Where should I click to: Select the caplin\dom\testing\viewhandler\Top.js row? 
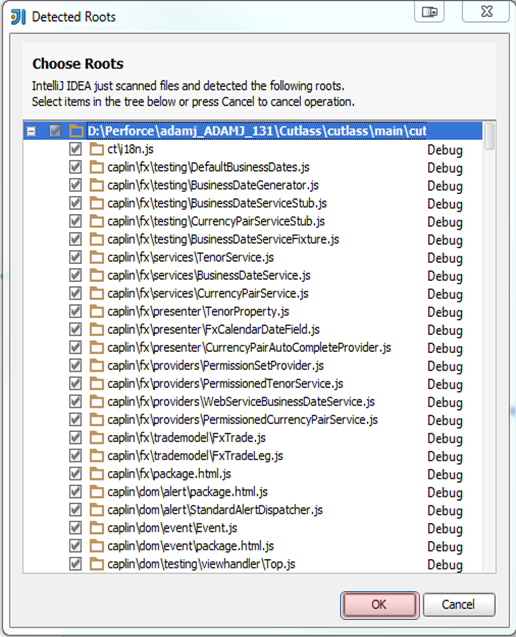tap(253, 564)
